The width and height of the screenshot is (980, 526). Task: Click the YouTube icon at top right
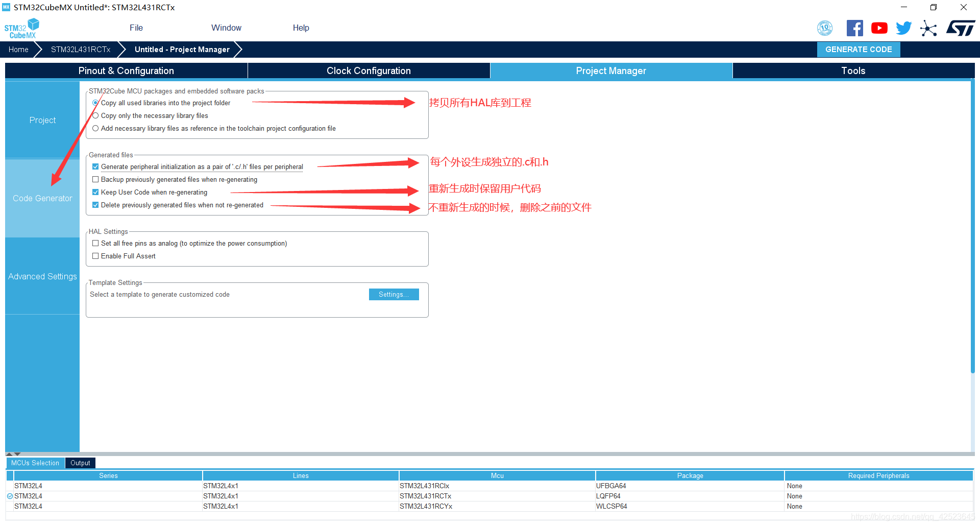coord(879,28)
